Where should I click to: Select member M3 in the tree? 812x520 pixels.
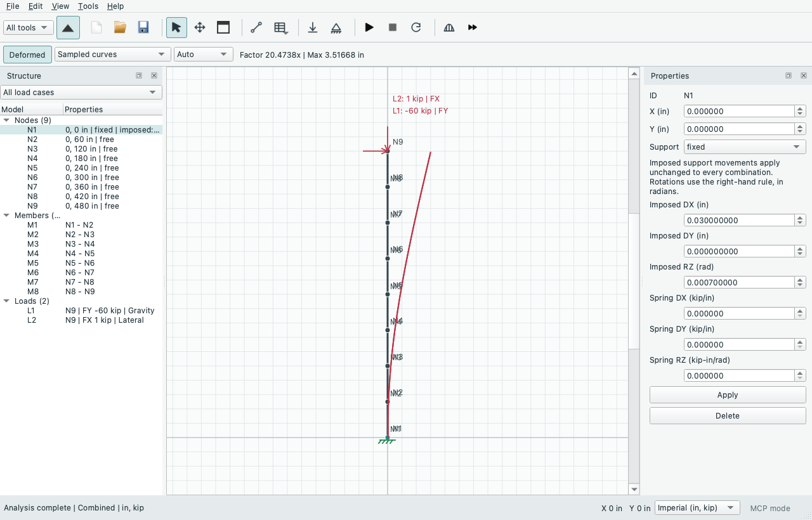pos(81,244)
